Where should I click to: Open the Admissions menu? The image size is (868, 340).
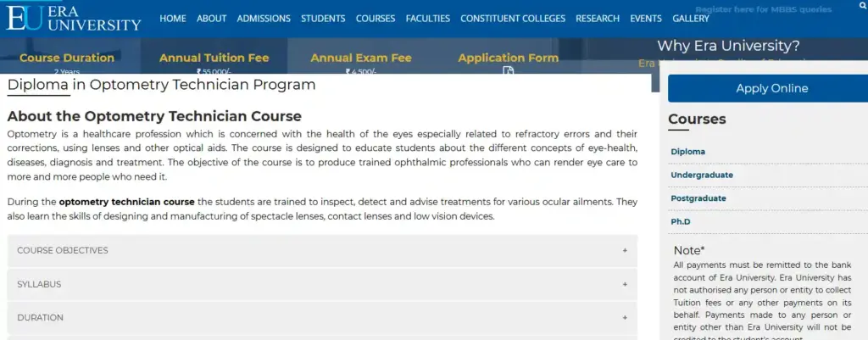tap(264, 19)
